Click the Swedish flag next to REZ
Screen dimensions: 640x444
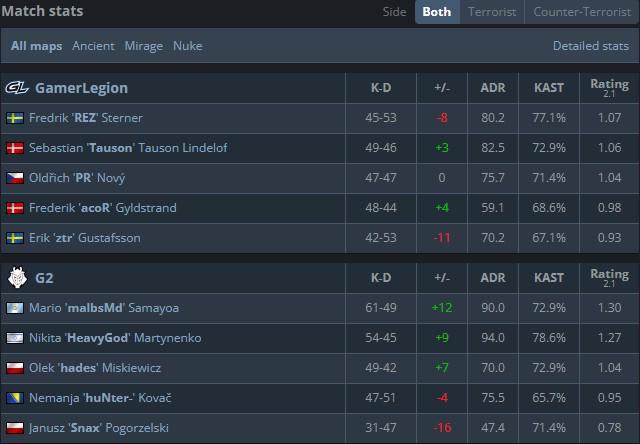pos(15,118)
